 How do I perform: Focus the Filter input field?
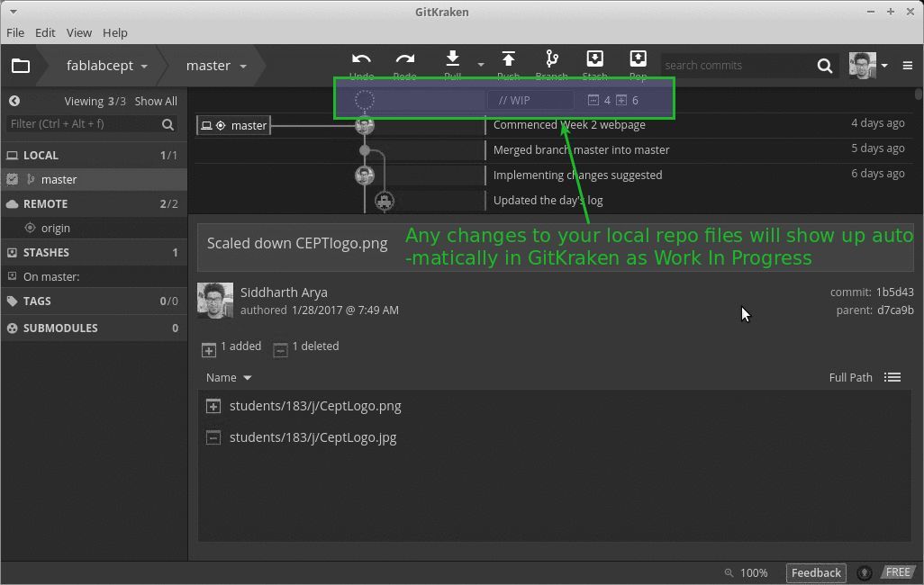(x=84, y=123)
